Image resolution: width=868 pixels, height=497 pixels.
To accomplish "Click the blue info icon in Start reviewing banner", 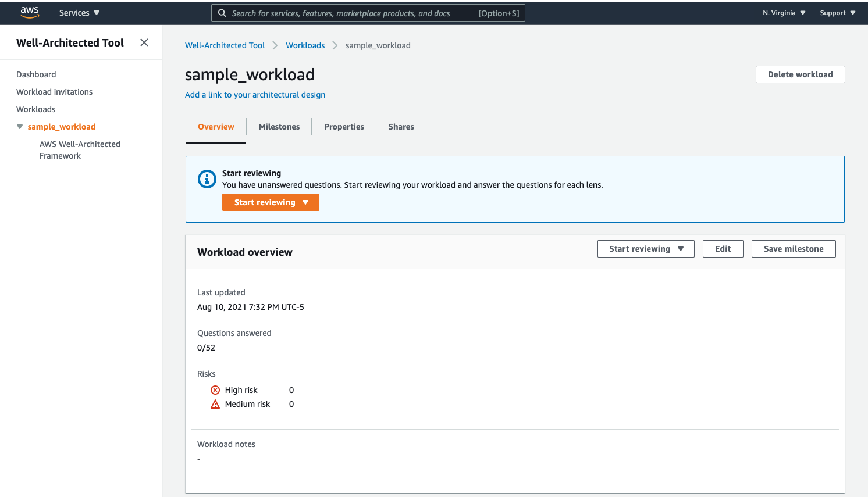I will (207, 179).
